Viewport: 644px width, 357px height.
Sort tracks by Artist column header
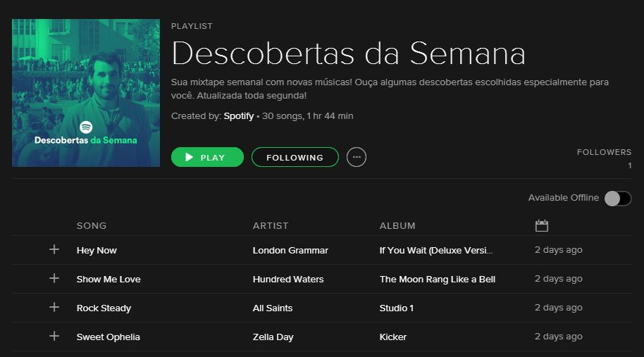(x=271, y=226)
